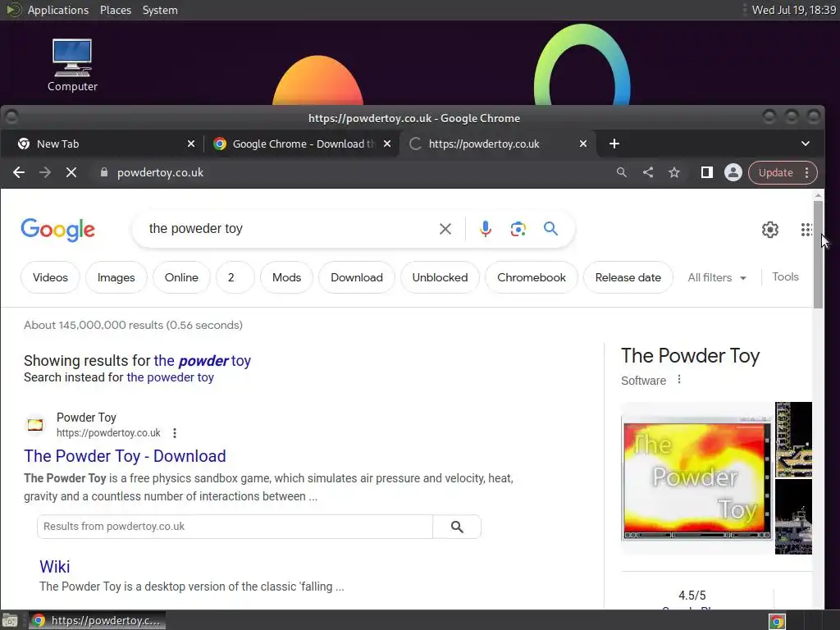Expand the tab search chevron
Screen dimensions: 840x630
[806, 144]
